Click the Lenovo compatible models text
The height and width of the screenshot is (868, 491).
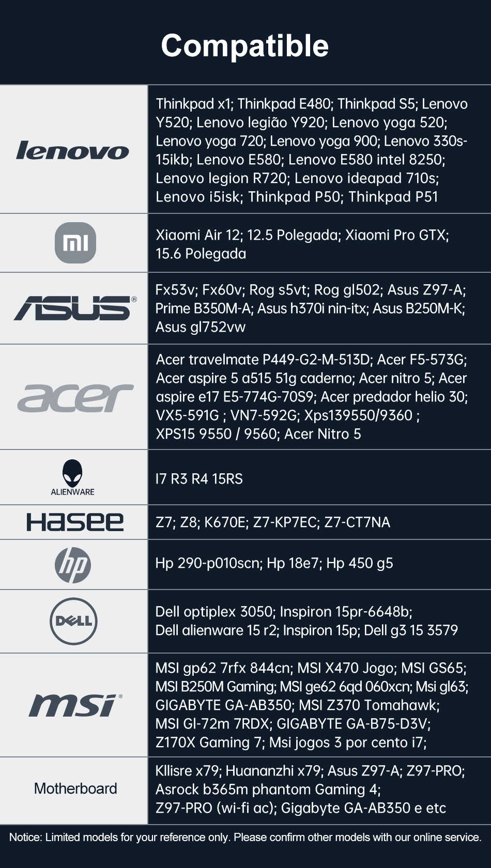pyautogui.click(x=311, y=150)
